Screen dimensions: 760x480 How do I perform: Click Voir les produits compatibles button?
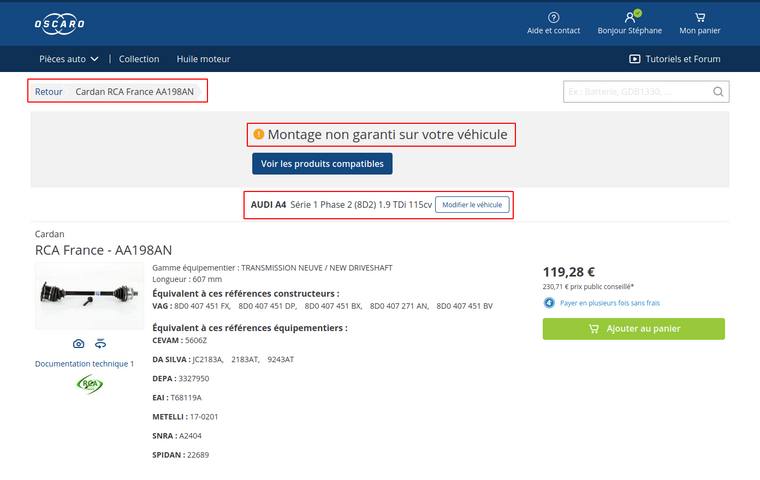pos(322,164)
